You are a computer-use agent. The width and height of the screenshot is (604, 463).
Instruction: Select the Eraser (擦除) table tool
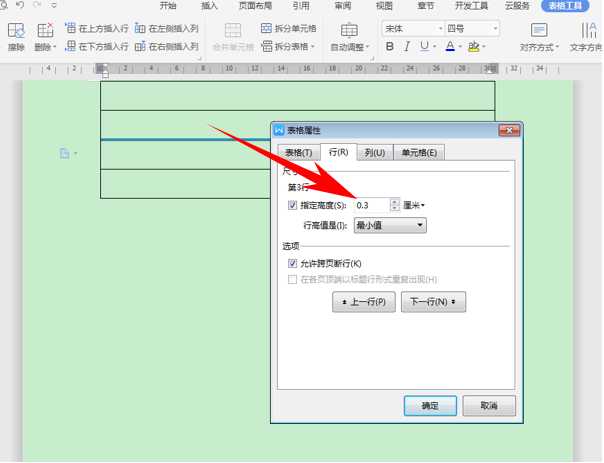pyautogui.click(x=16, y=37)
